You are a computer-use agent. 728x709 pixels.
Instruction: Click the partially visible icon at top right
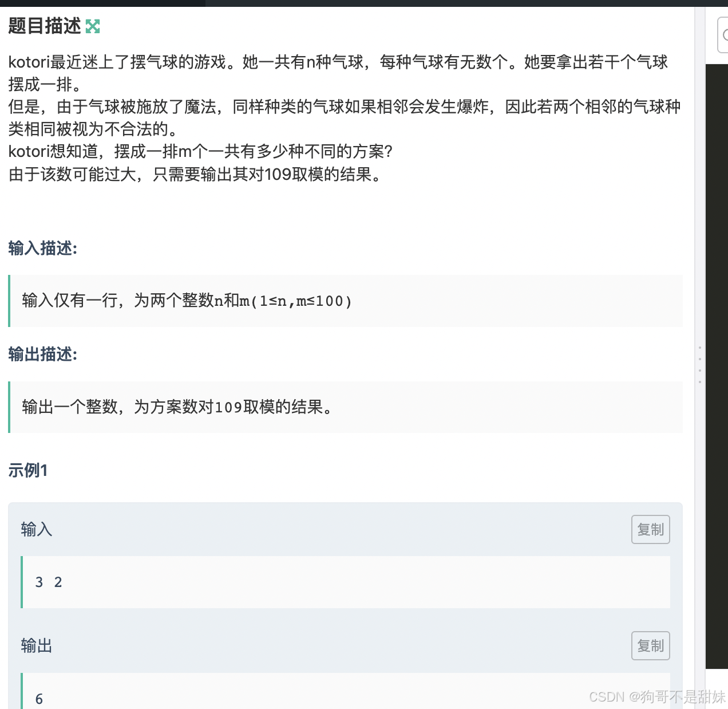[723, 35]
